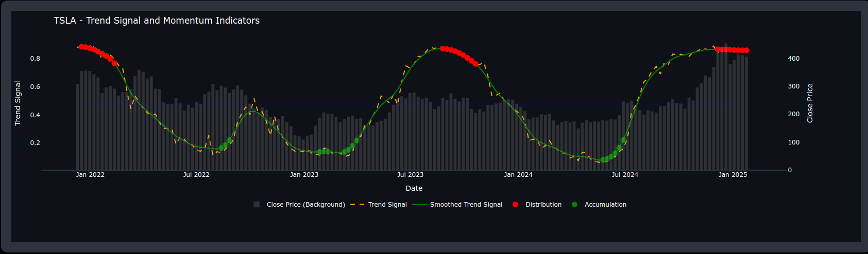The width and height of the screenshot is (868, 254).
Task: Toggle Accumulation legend entry
Action: click(599, 205)
